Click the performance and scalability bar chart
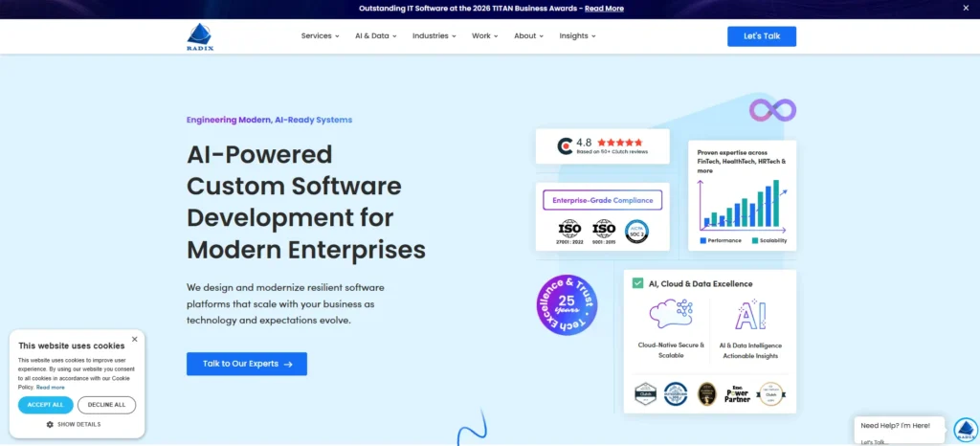 coord(742,205)
